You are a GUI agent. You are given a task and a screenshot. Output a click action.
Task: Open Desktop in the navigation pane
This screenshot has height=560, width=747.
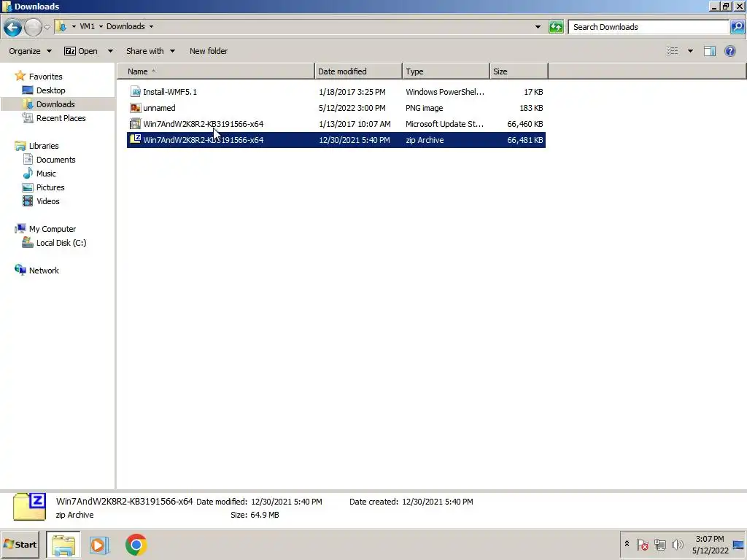tap(50, 90)
